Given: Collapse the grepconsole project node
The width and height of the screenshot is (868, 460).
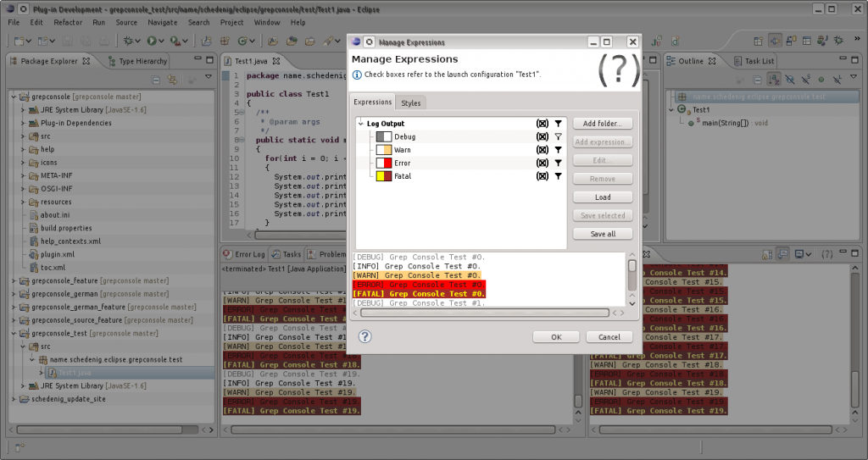Looking at the screenshot, I should 14,97.
